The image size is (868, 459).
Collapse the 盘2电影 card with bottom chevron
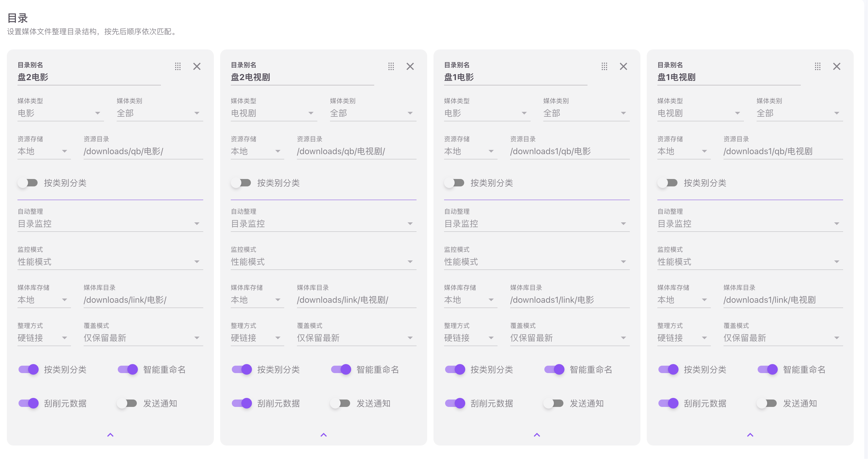110,435
